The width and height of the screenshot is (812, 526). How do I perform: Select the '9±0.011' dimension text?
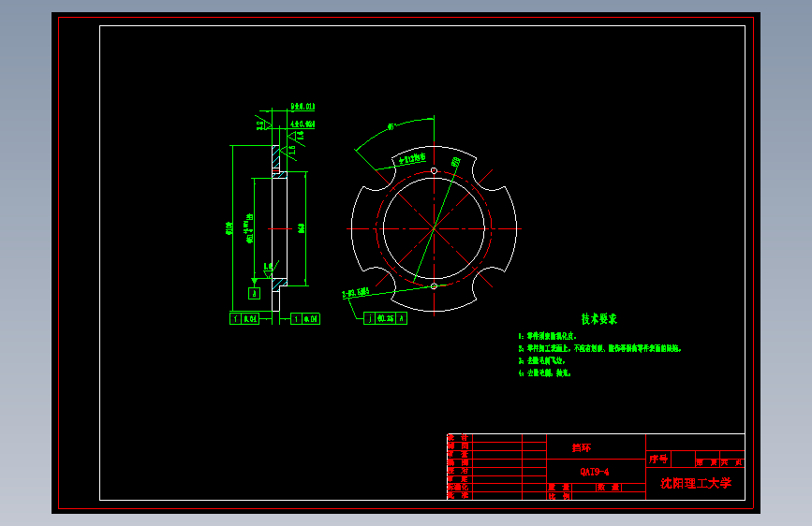303,106
